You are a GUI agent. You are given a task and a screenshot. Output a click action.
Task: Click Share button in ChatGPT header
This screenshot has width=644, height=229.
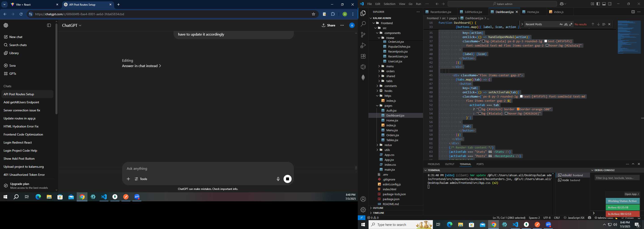click(328, 25)
